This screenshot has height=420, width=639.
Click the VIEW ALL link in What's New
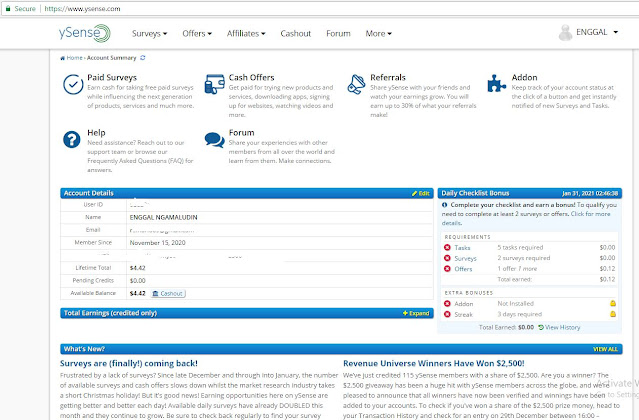point(605,349)
